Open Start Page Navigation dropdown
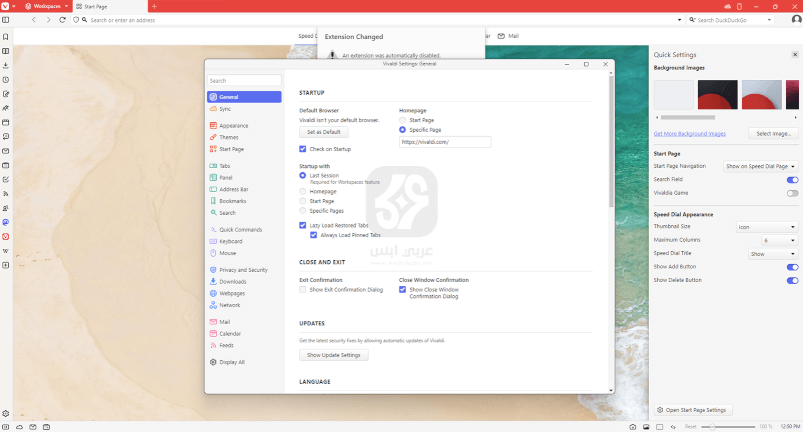 point(760,166)
